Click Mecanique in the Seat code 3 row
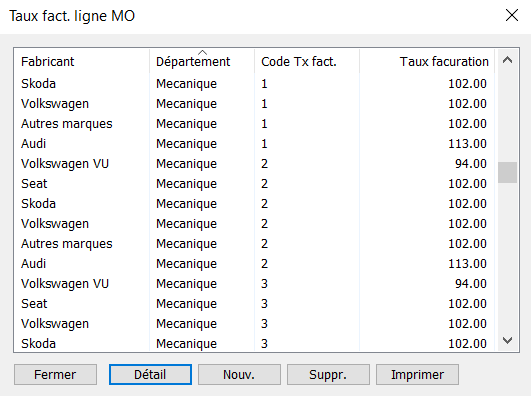 (x=186, y=304)
